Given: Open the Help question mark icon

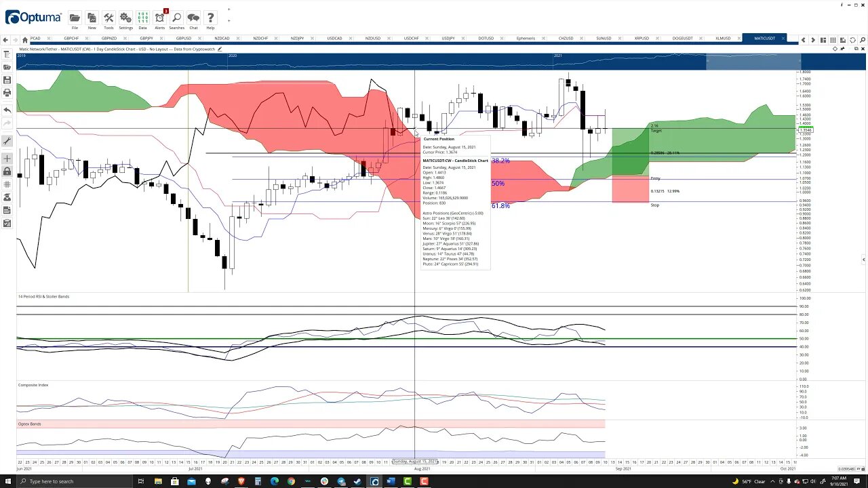Looking at the screenshot, I should pyautogui.click(x=210, y=18).
